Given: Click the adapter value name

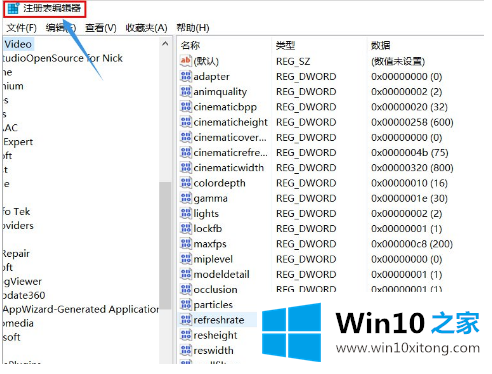Looking at the screenshot, I should click(x=211, y=77).
